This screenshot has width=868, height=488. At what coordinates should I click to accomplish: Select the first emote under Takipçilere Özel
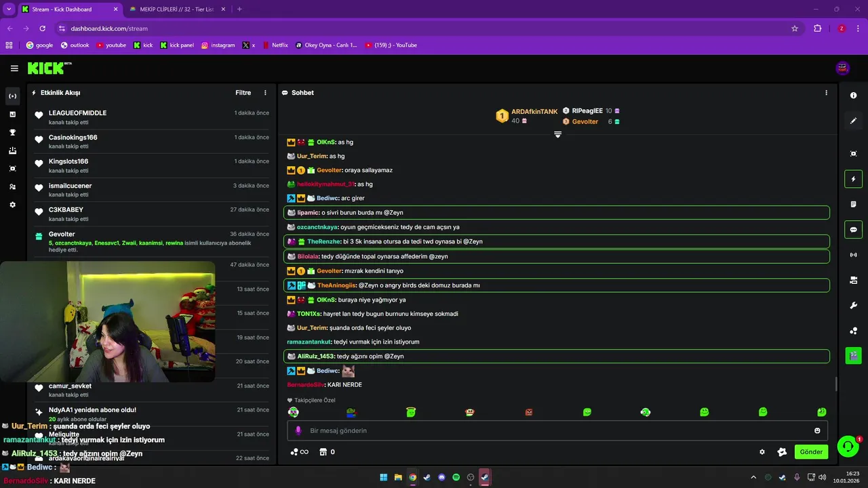tap(293, 412)
